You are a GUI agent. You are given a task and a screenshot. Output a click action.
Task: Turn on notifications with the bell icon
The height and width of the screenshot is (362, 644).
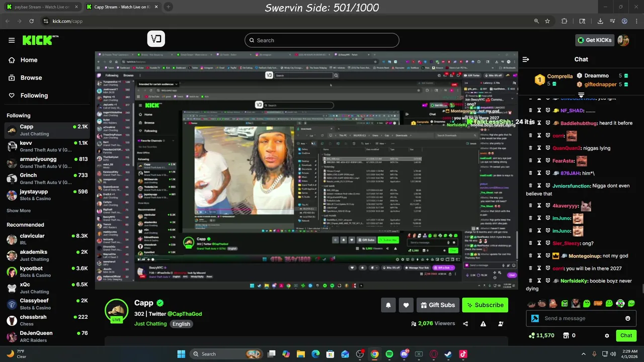[x=388, y=305]
